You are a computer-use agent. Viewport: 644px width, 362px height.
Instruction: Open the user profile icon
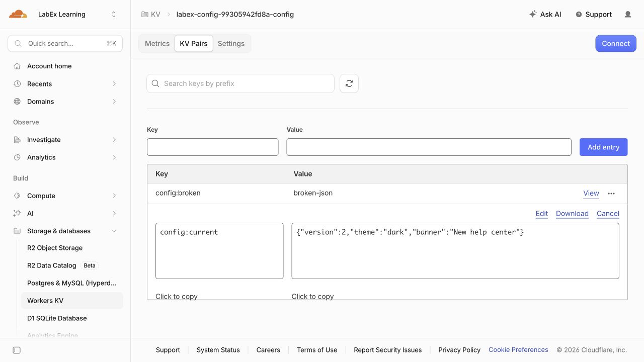point(628,15)
